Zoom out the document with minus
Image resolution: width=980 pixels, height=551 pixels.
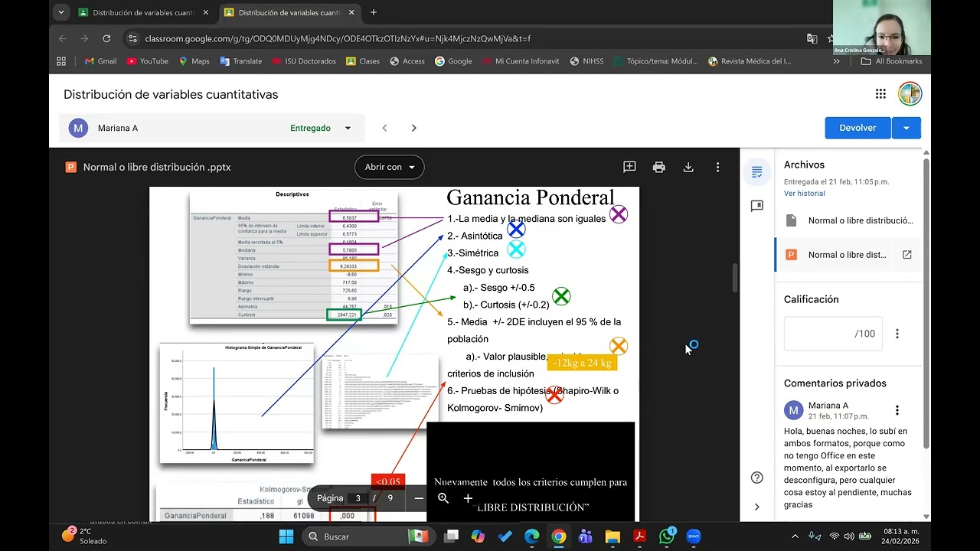click(419, 498)
